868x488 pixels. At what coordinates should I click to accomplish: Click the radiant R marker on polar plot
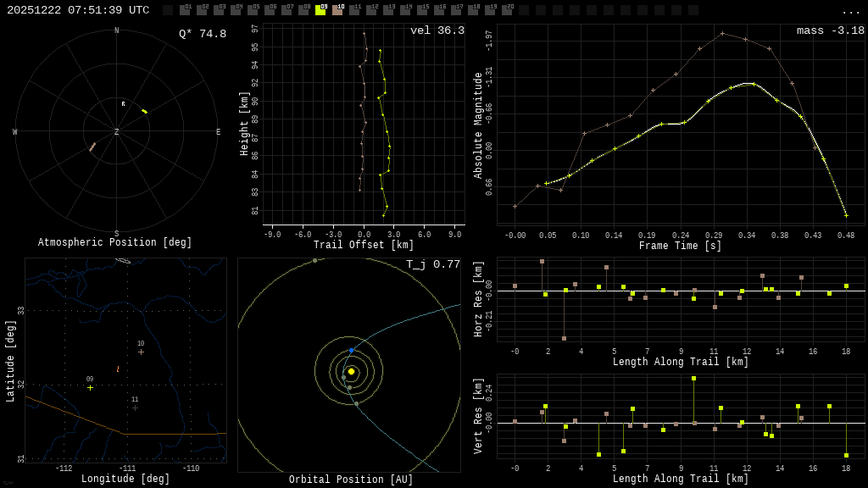point(123,104)
